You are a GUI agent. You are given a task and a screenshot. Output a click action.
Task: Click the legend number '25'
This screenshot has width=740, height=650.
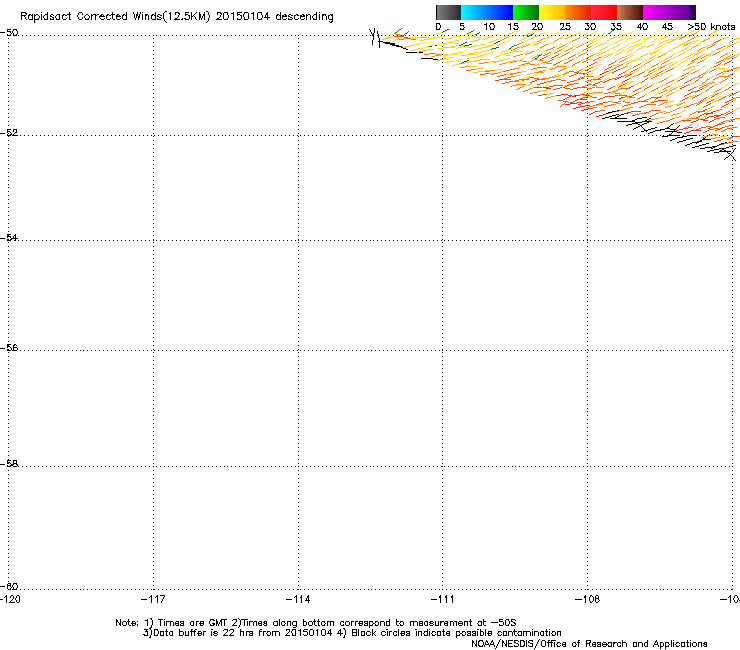(565, 27)
